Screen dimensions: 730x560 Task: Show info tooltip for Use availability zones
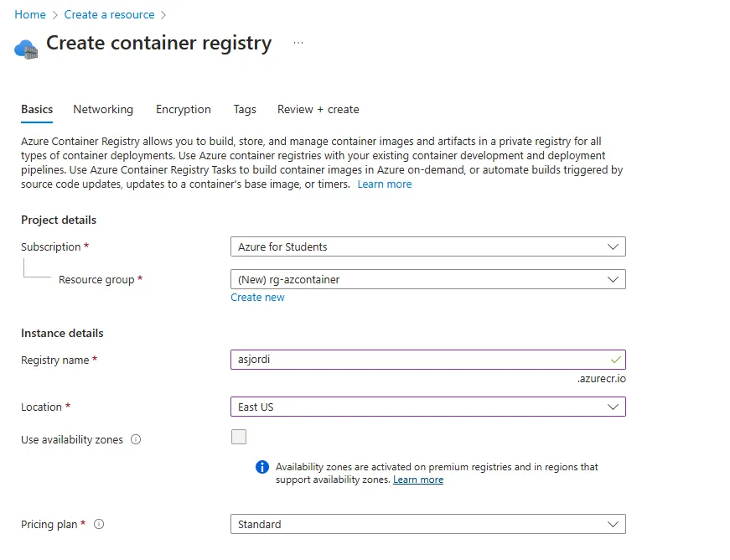point(136,439)
